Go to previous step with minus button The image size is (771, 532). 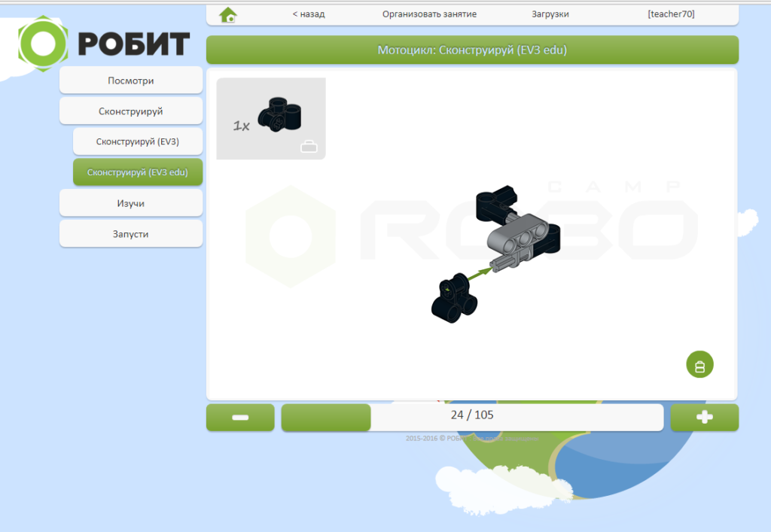[240, 418]
